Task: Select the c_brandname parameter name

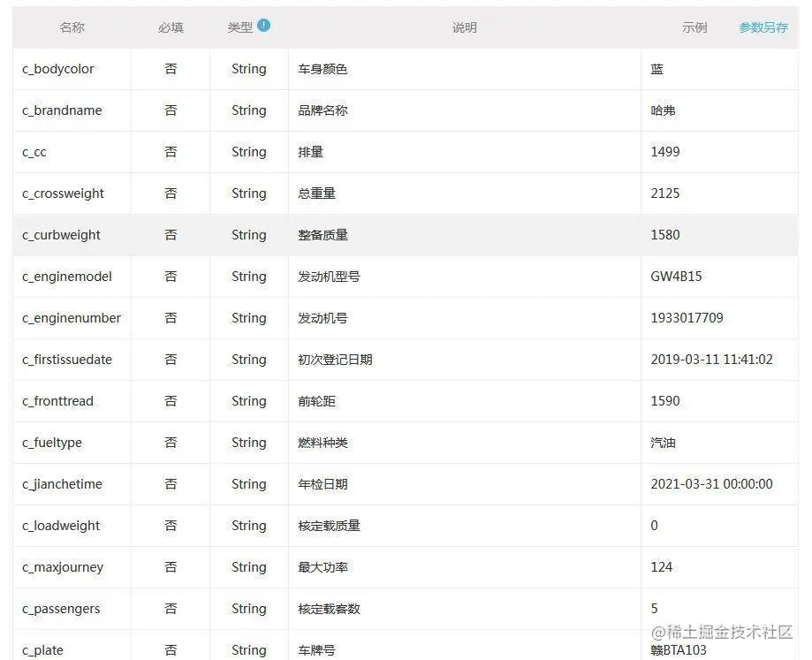Action: (62, 110)
